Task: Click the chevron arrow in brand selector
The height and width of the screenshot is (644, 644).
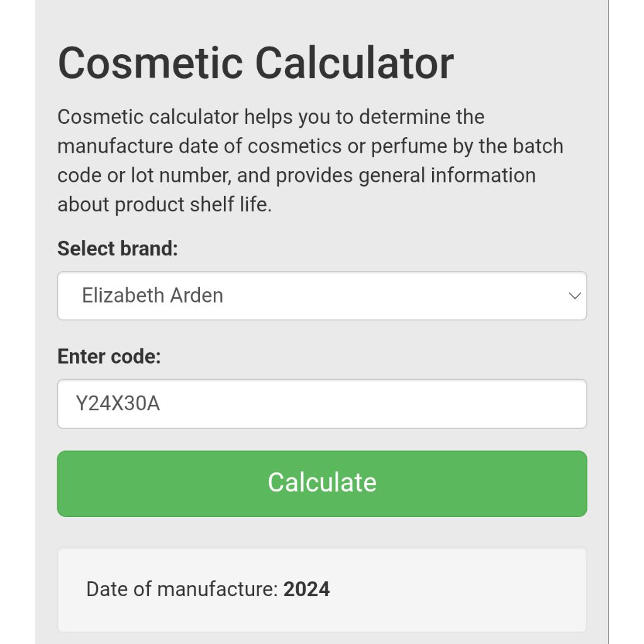Action: click(x=574, y=296)
